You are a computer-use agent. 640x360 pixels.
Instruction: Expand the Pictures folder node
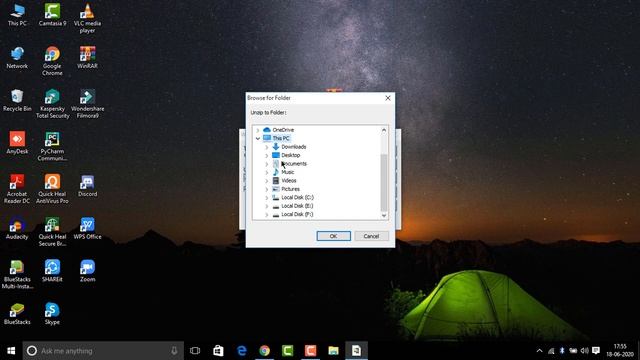[x=267, y=189]
